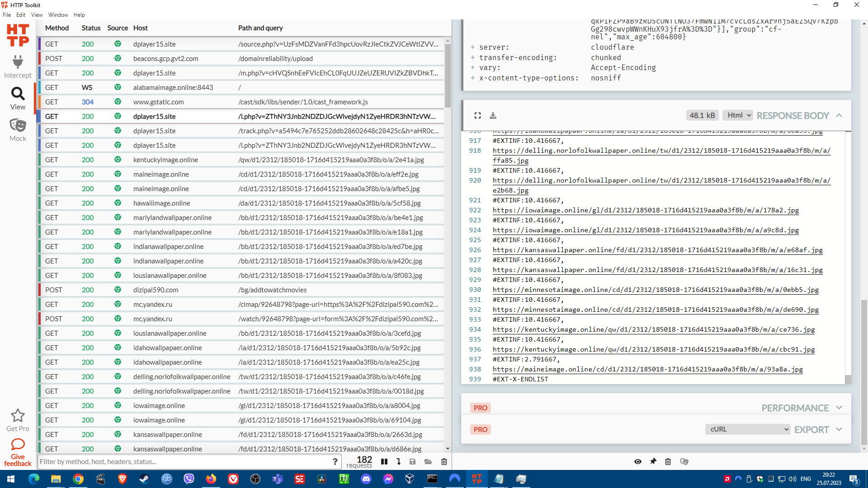Collapse the Response Body section
868x488 pixels.
[839, 115]
